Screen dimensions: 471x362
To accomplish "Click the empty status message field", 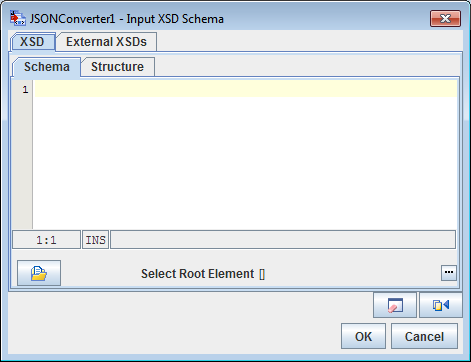I will pyautogui.click(x=283, y=240).
